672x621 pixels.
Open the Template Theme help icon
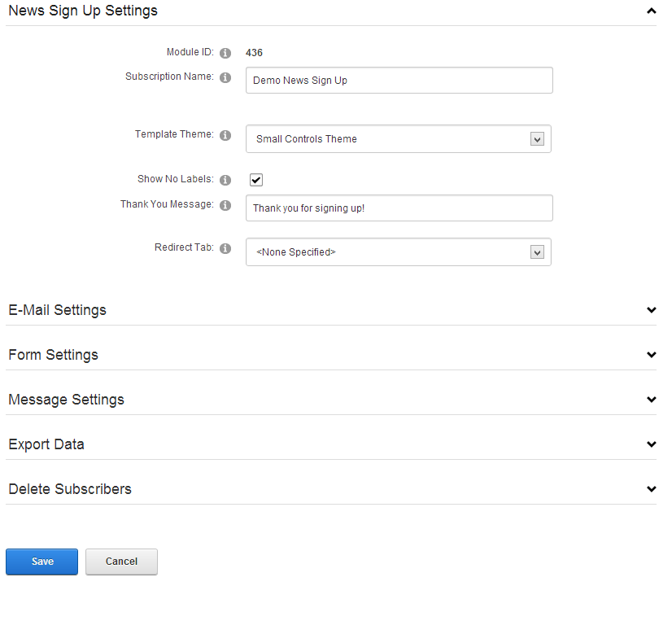pyautogui.click(x=225, y=135)
